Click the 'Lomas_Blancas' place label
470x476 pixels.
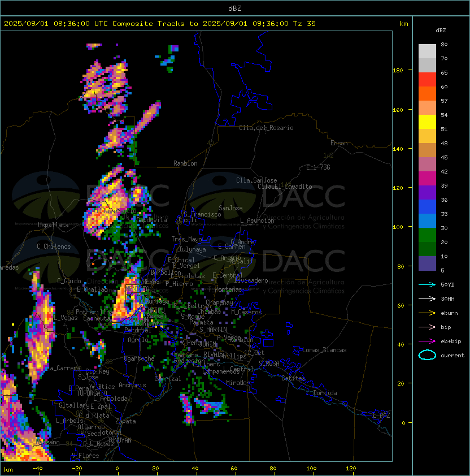(324, 350)
